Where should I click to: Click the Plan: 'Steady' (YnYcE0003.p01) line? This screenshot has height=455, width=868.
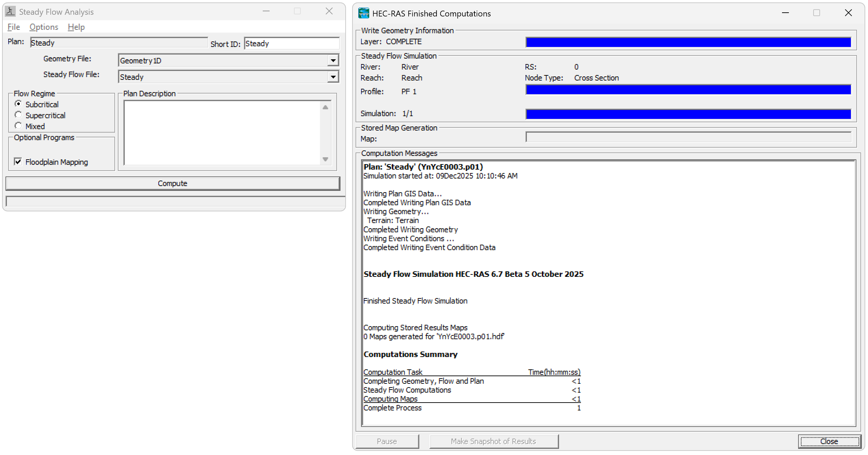(423, 167)
